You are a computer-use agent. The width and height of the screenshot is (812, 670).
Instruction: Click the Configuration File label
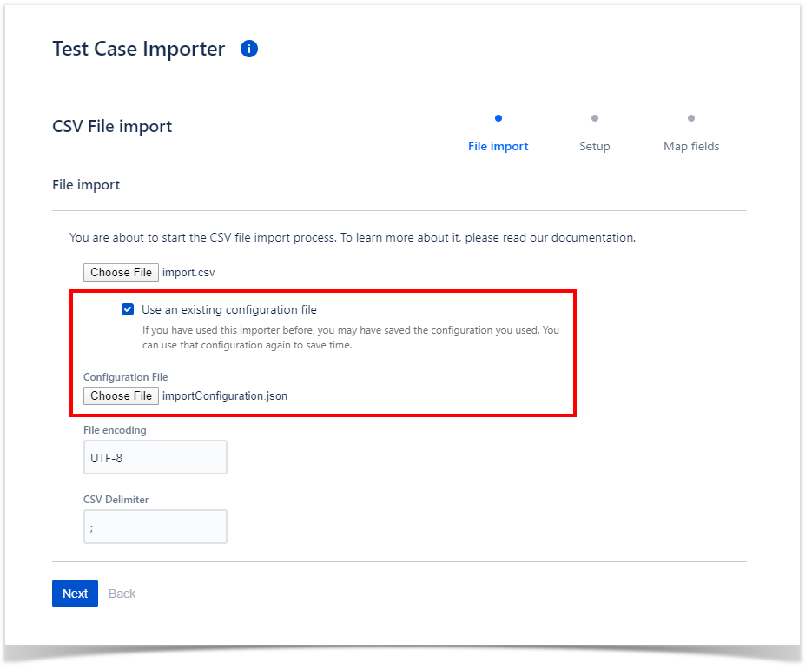(x=126, y=377)
